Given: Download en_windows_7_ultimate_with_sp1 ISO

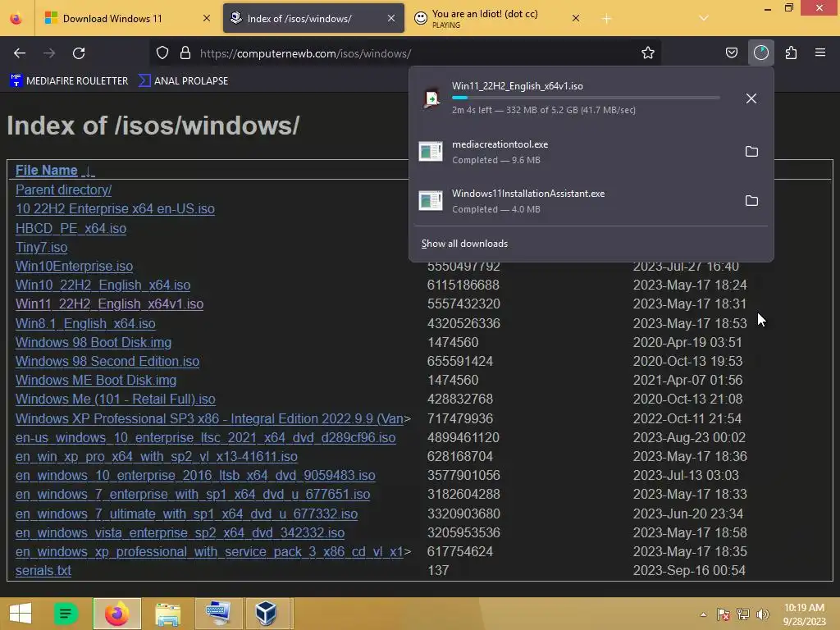Looking at the screenshot, I should [x=186, y=514].
